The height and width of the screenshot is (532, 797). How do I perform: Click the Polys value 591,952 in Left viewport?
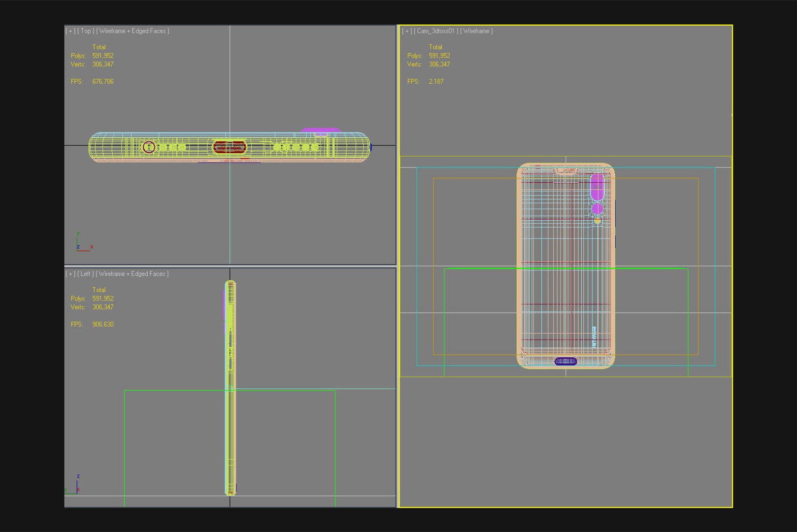tap(103, 299)
